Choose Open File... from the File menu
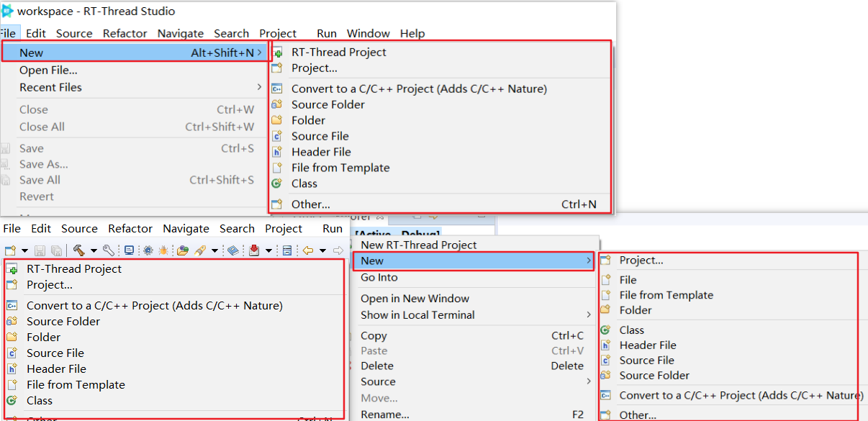 tap(48, 70)
